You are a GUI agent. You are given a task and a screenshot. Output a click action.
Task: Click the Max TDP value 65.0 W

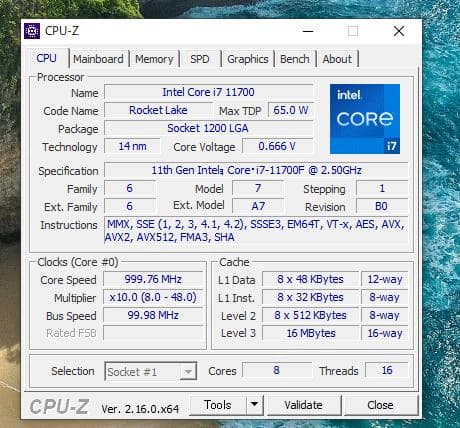(x=291, y=110)
